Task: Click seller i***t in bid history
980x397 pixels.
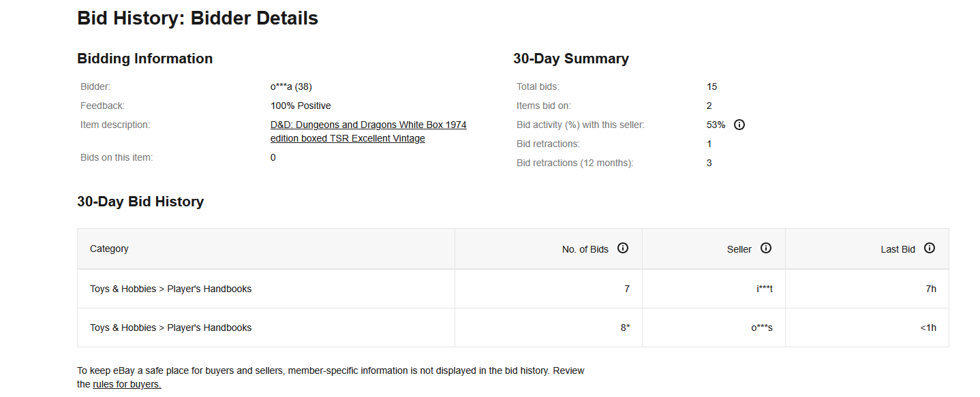Action: pos(765,289)
